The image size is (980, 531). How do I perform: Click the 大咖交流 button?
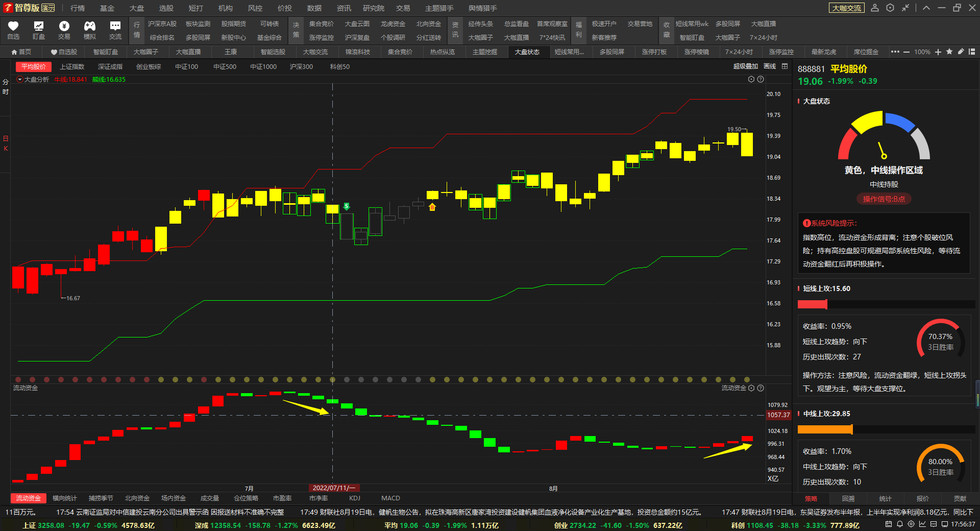[847, 8]
